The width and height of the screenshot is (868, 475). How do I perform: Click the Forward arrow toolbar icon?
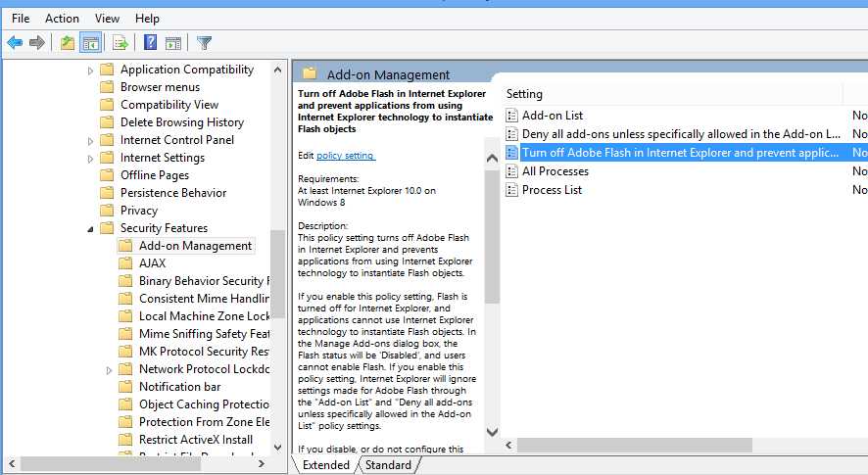coord(37,42)
